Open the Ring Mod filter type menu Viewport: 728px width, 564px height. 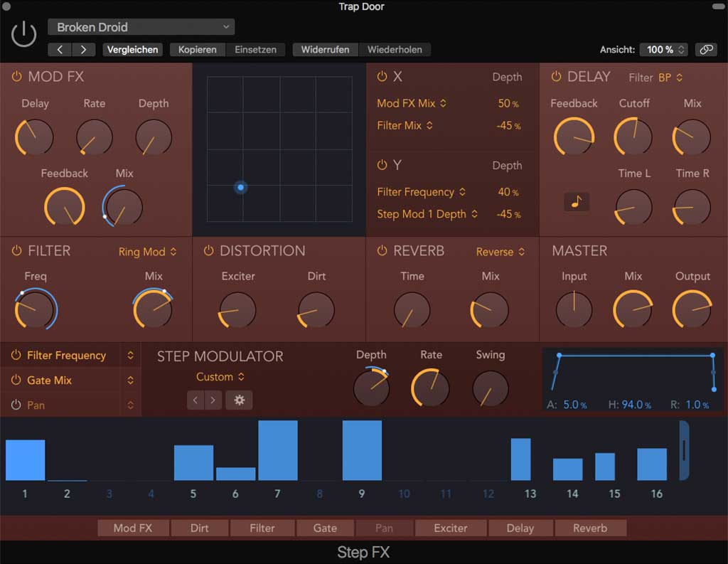[x=147, y=252]
